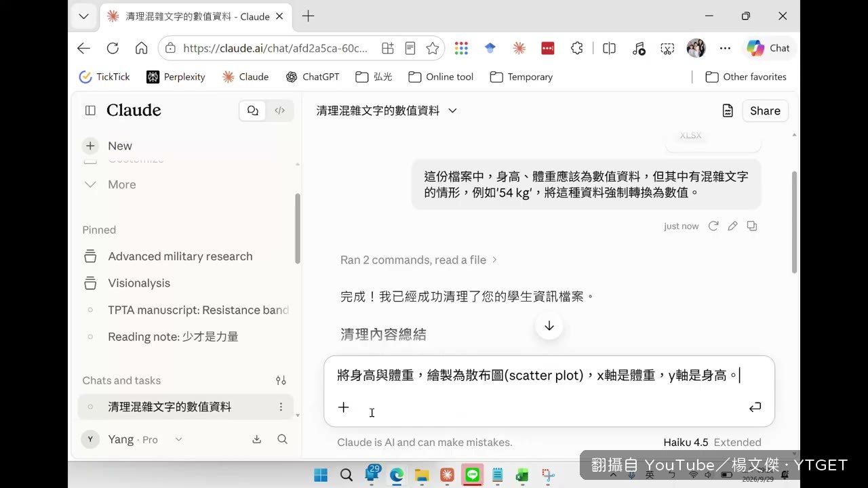Open Windows taskbar search
868x488 pixels.
(x=347, y=475)
